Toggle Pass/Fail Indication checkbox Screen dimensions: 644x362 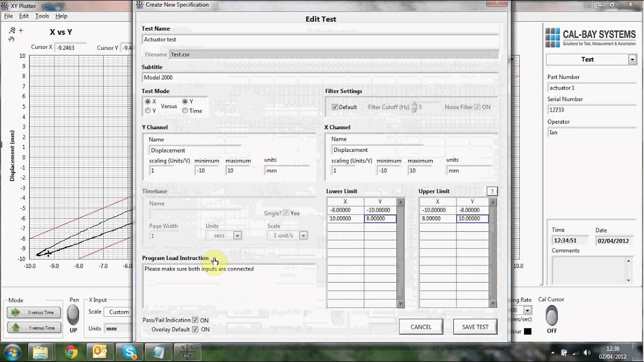point(195,320)
